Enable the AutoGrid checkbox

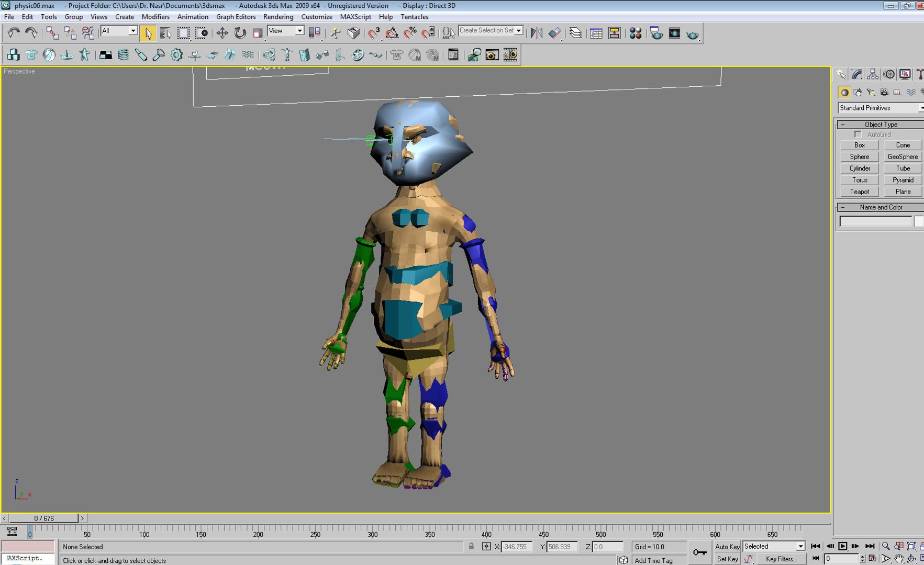pos(858,134)
